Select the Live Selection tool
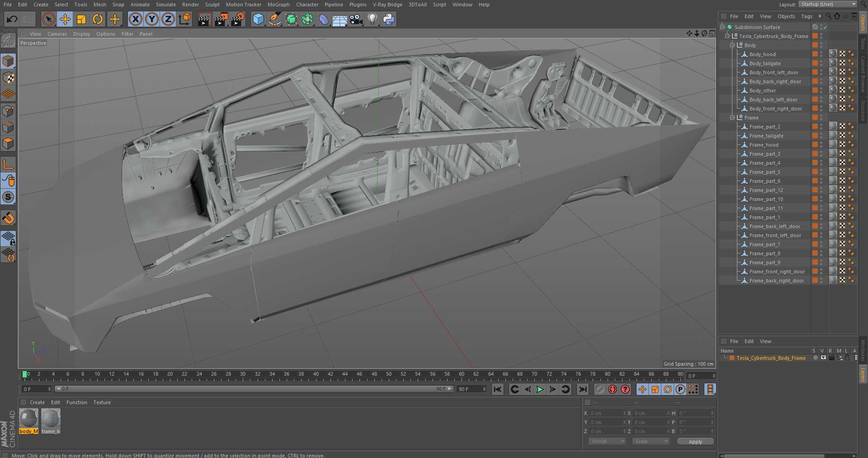Image resolution: width=868 pixels, height=458 pixels. (48, 19)
